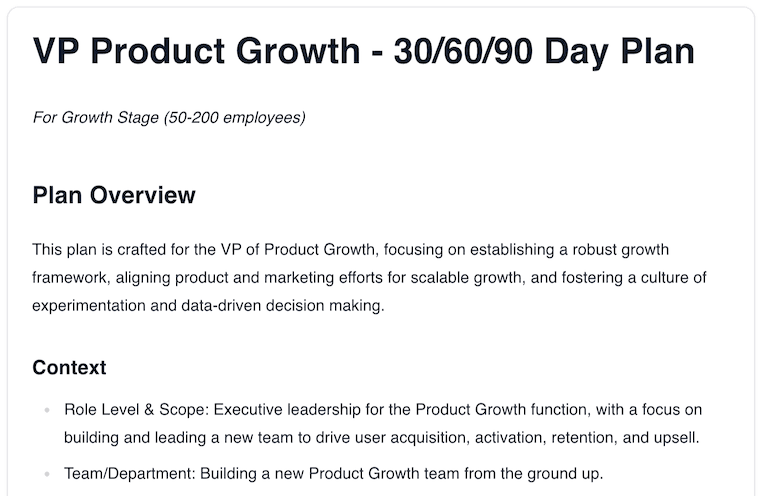Click the bullet marker before 'Team/Department'
This screenshot has width=762, height=496.
coord(47,474)
